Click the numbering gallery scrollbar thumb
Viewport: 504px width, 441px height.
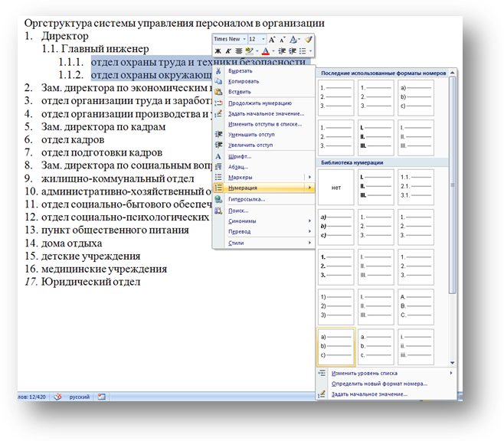[x=452, y=185]
